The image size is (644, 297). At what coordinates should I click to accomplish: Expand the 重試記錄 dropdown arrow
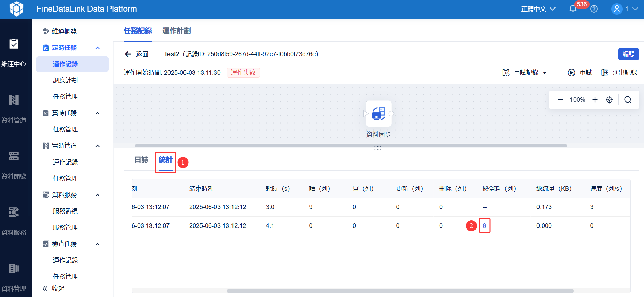pyautogui.click(x=545, y=73)
